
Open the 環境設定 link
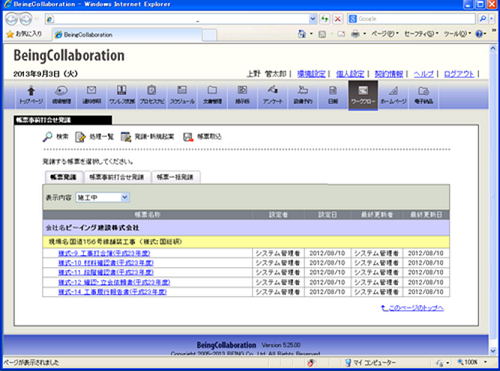311,74
